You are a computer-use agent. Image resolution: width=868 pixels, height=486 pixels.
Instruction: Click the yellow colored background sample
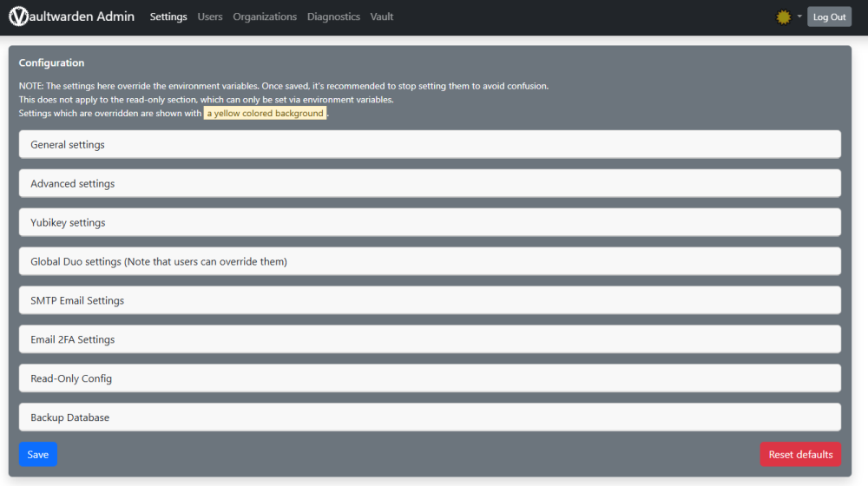click(265, 114)
